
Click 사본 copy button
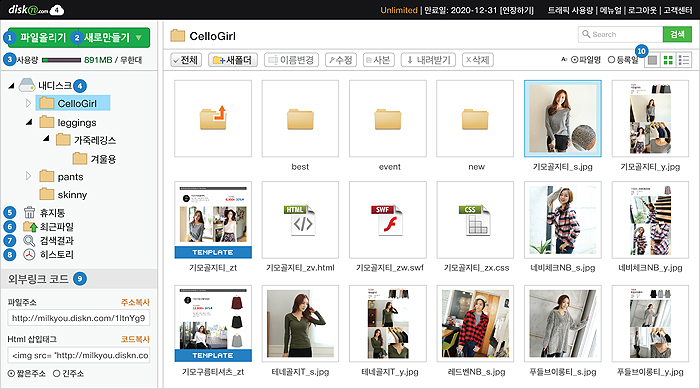click(x=379, y=60)
